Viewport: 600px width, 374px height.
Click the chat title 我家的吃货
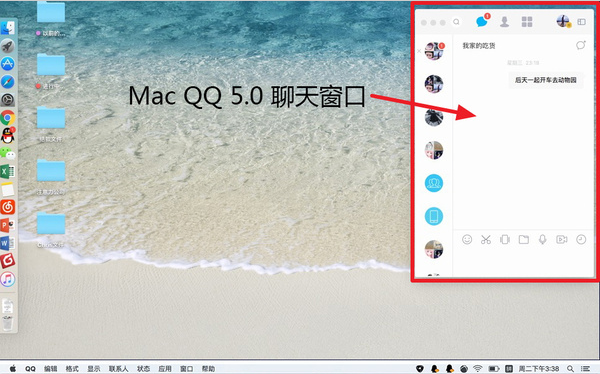(x=479, y=46)
